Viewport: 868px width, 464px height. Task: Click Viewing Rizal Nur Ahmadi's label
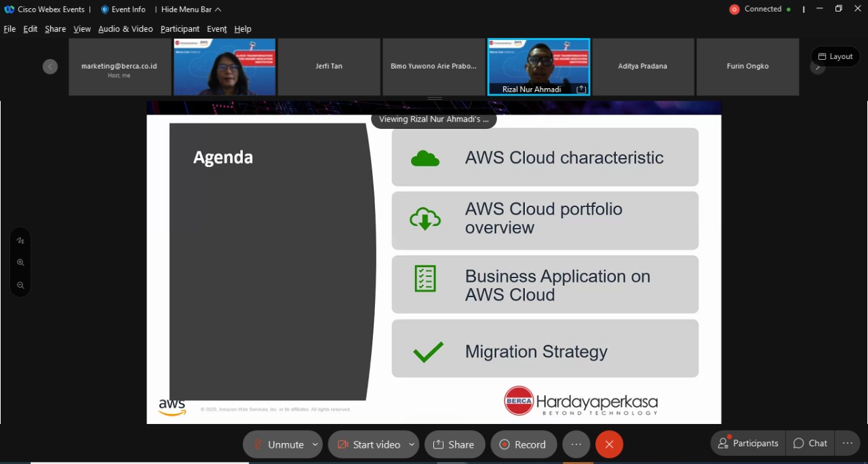434,119
